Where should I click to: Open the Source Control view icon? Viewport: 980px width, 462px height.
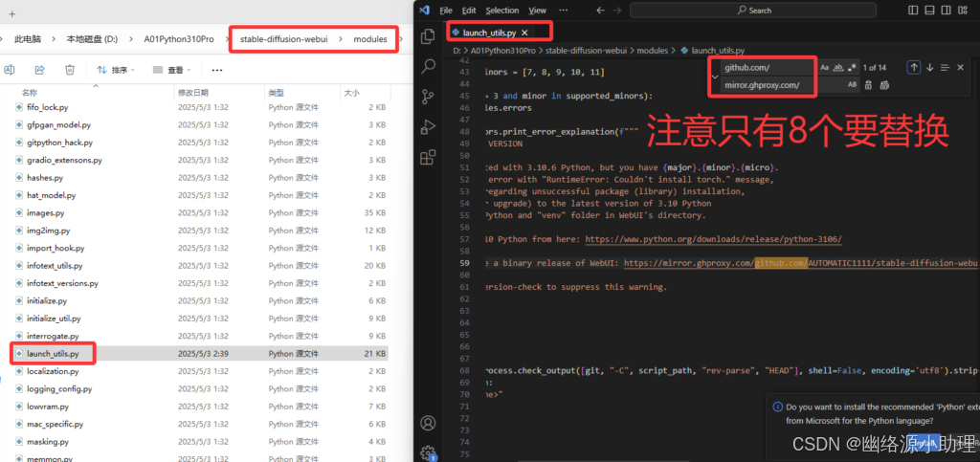428,97
